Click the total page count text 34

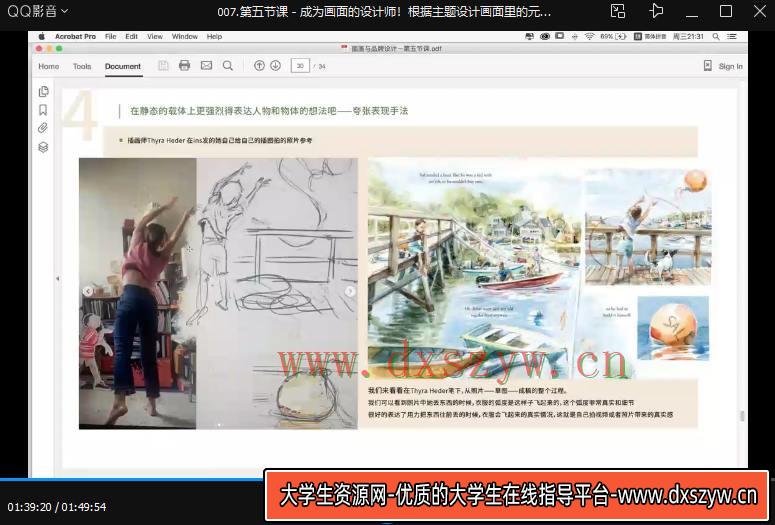322,66
